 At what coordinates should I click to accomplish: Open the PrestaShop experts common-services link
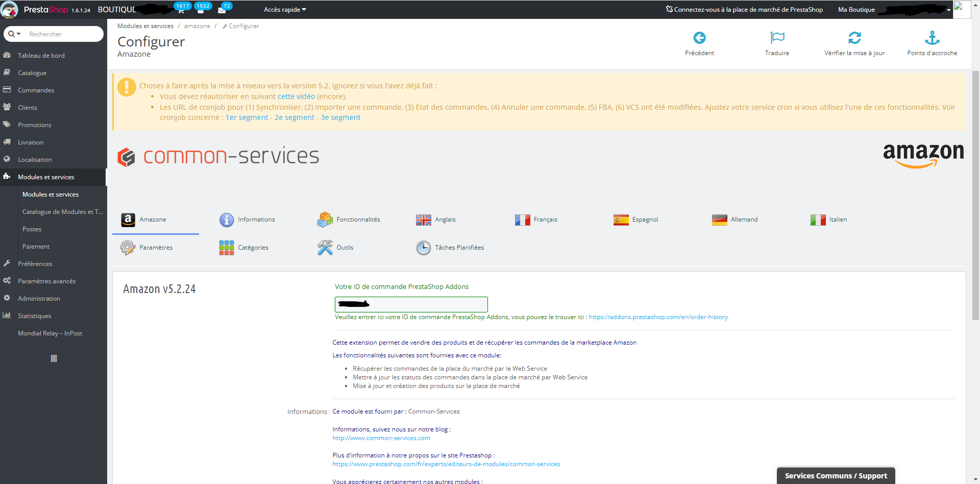[x=446, y=464]
